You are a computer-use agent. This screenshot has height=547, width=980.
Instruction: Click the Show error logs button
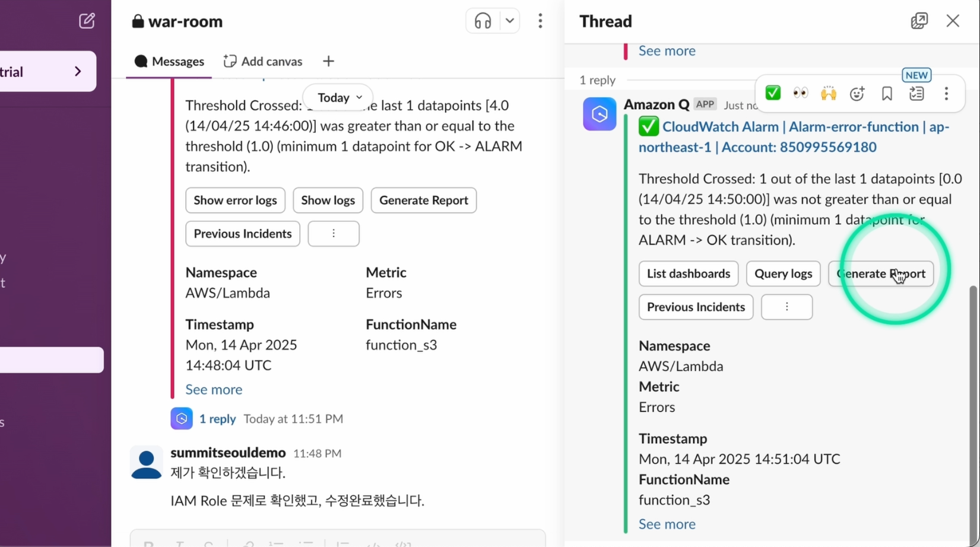pyautogui.click(x=235, y=201)
